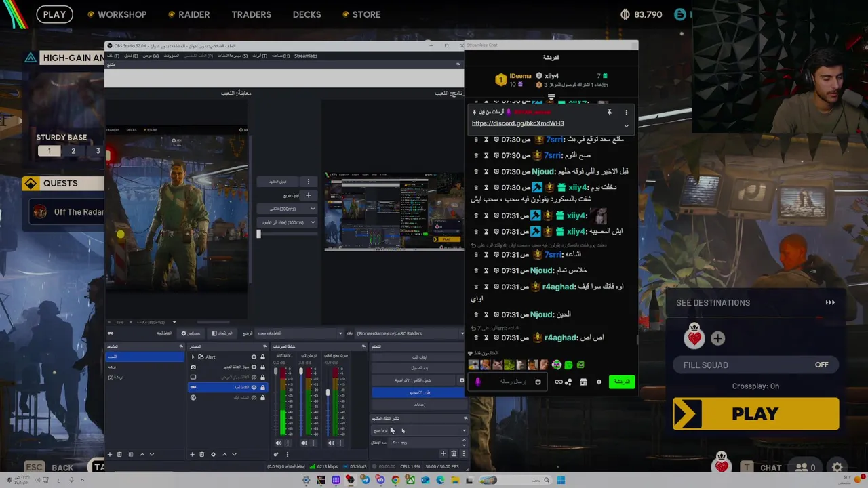The image size is (868, 488).
Task: Mute the second mixer channel speaker icon
Action: [304, 443]
